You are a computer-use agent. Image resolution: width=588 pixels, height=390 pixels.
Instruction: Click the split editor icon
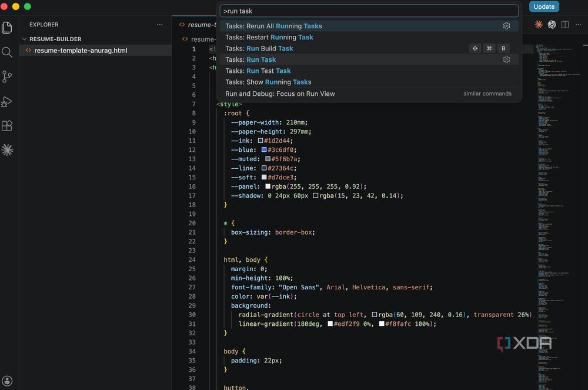pos(565,25)
